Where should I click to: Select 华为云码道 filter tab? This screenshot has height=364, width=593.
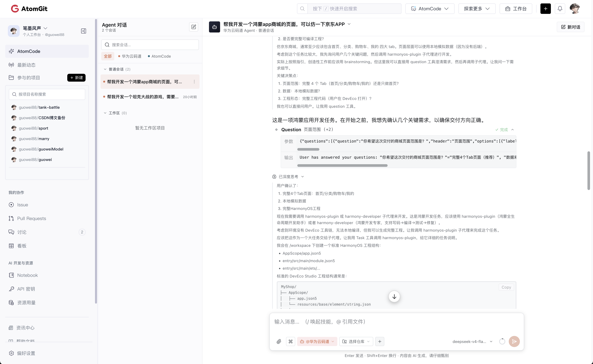tap(130, 56)
